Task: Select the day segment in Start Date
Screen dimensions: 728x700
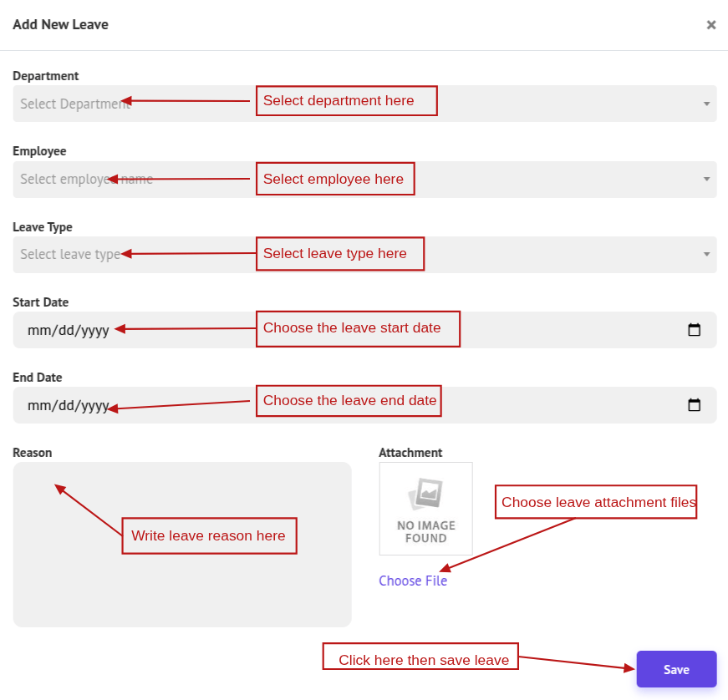Action: coord(64,331)
